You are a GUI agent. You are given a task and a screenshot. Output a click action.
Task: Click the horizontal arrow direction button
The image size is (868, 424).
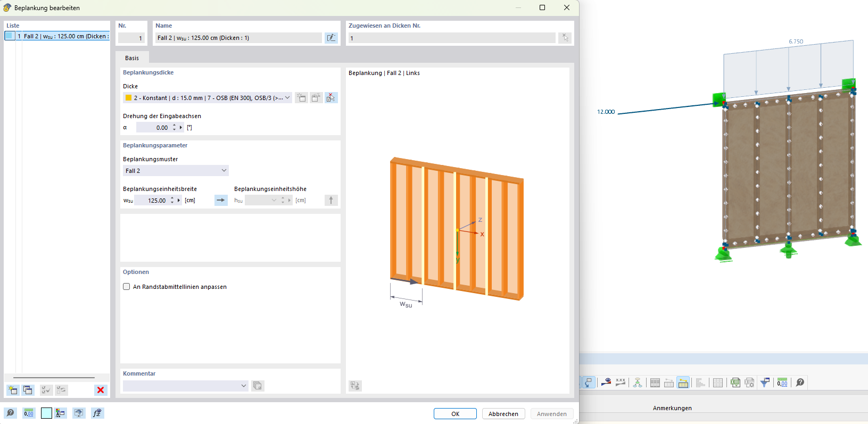[221, 201]
